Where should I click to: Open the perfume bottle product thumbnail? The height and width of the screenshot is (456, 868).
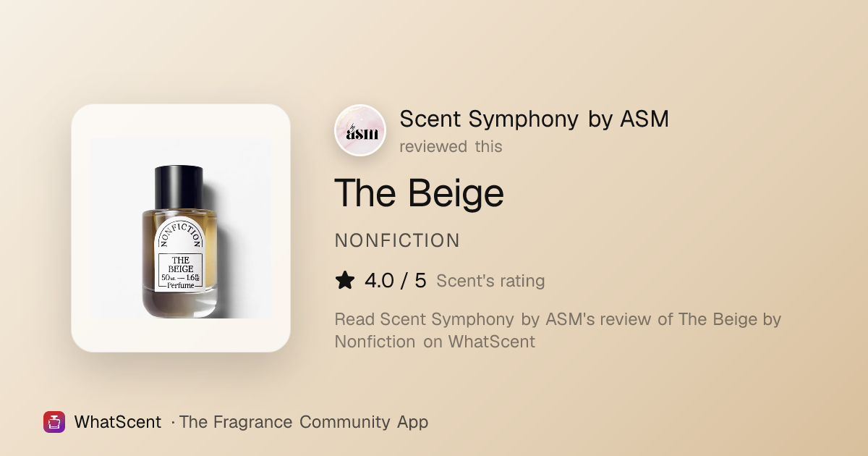(x=181, y=228)
